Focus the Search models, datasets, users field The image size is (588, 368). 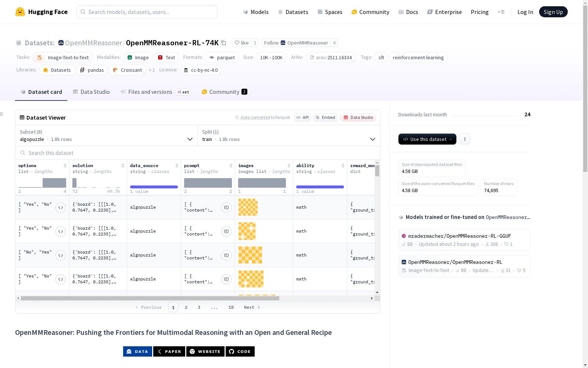pyautogui.click(x=147, y=12)
